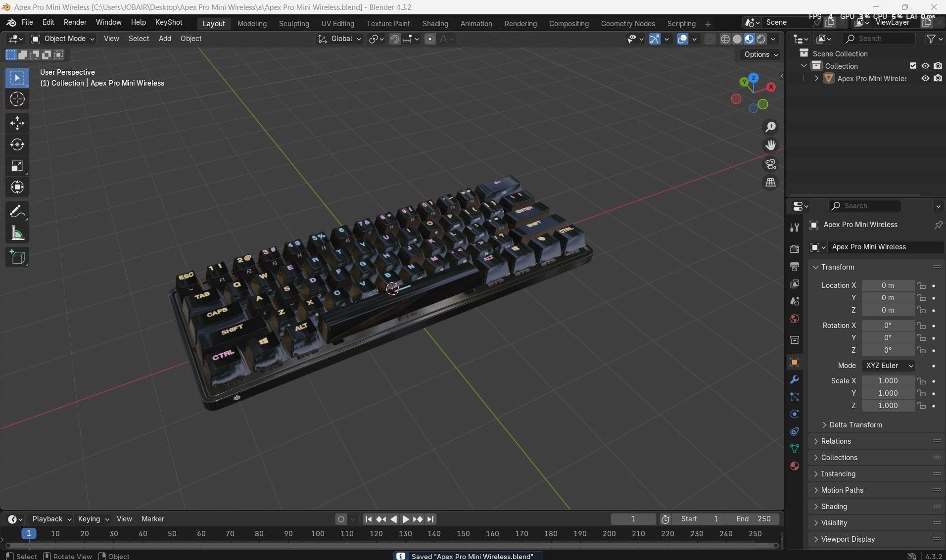Switch to the Geometry Nodes workspace tab
946x560 pixels.
628,23
